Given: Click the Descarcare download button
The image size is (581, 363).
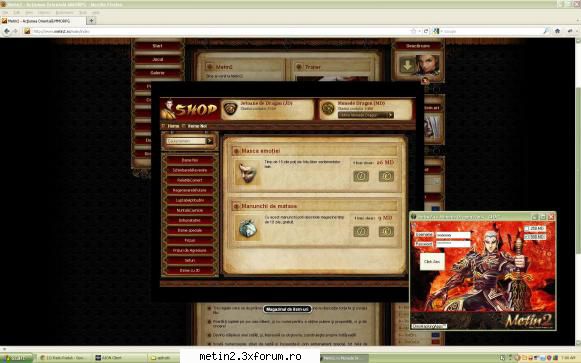Looking at the screenshot, I should pyautogui.click(x=418, y=46).
